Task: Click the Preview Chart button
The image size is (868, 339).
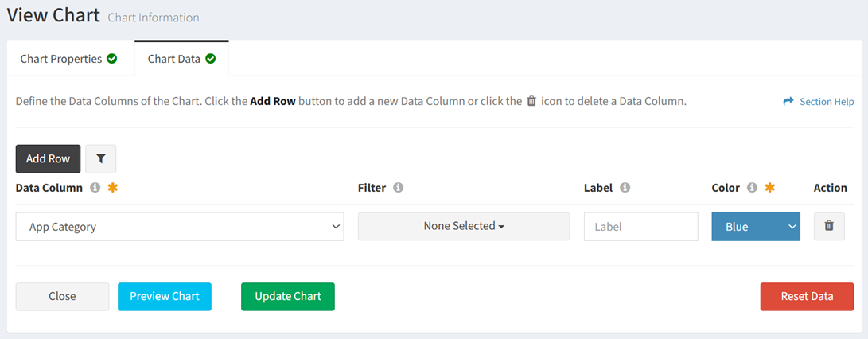Action: [x=165, y=296]
